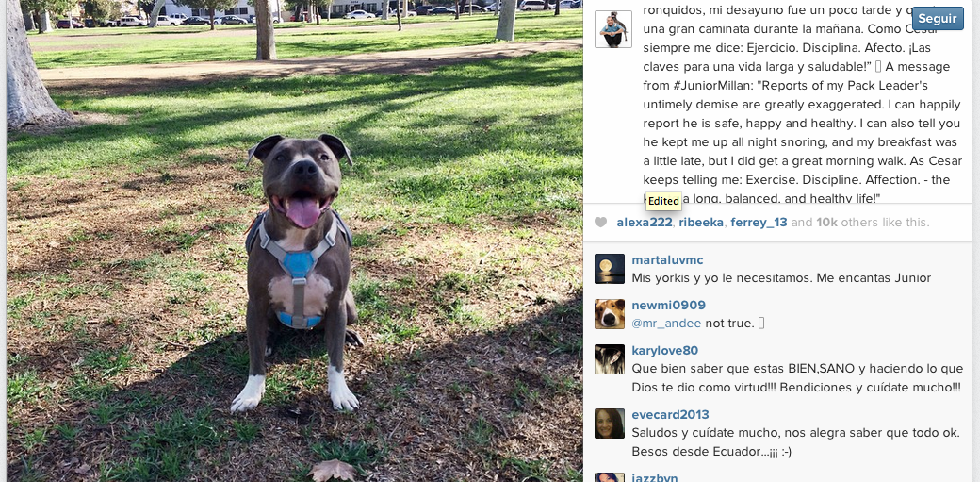Click evecard2013's avatar image
Screen dimensions: 980x482
pos(610,424)
